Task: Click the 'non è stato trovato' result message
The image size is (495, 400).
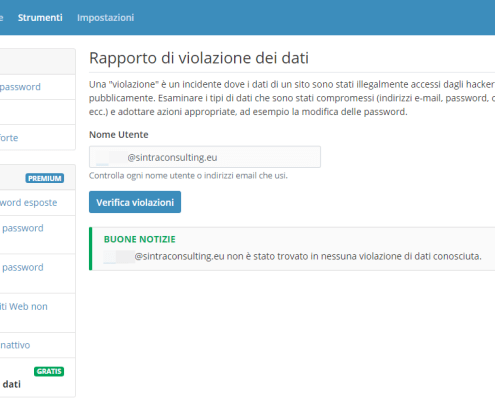Action: click(x=292, y=256)
